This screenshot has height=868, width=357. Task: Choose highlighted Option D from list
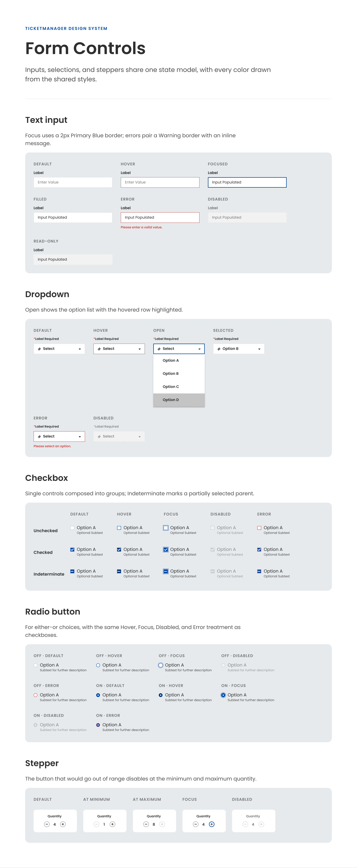[x=179, y=400]
